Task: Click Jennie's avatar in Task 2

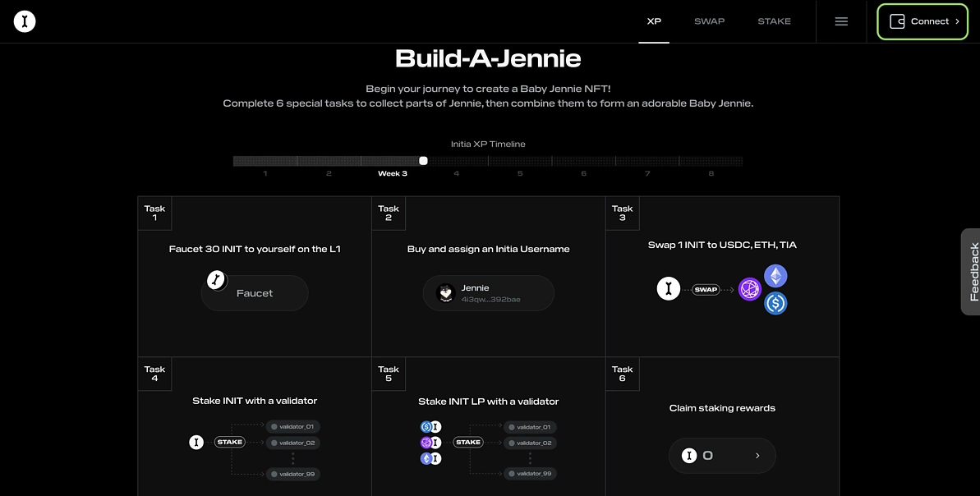Action: (445, 293)
